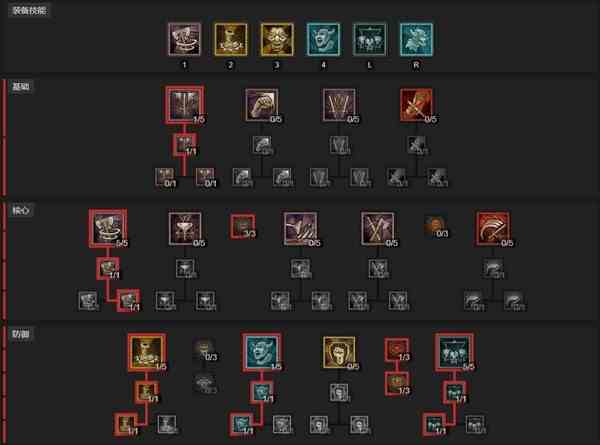
Task: Click the 防御 defensive section label
Action: coord(21,334)
